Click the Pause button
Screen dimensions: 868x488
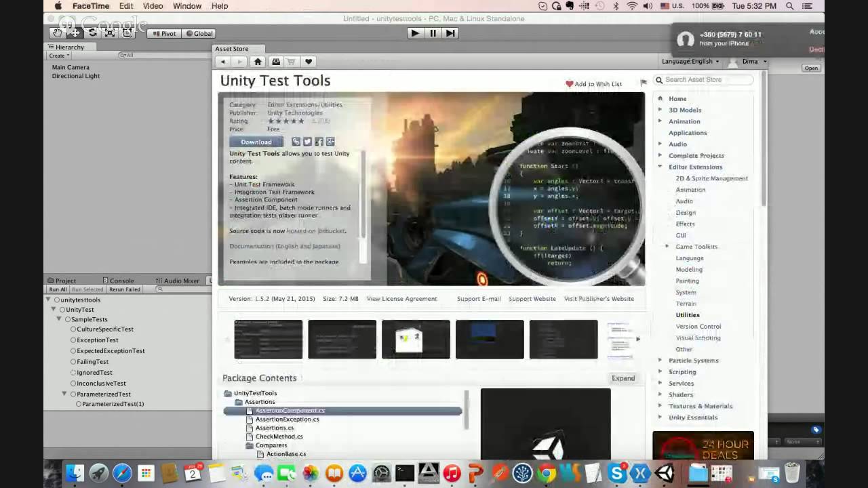tap(433, 33)
